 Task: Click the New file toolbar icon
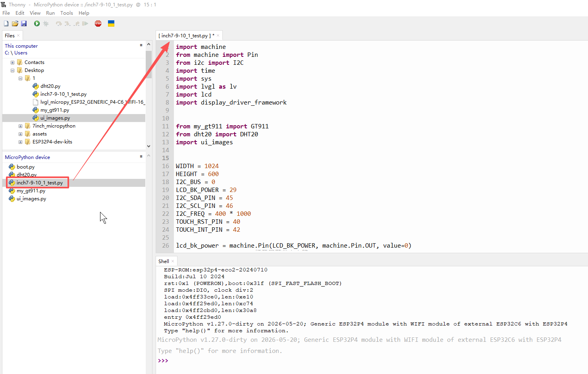pos(6,24)
